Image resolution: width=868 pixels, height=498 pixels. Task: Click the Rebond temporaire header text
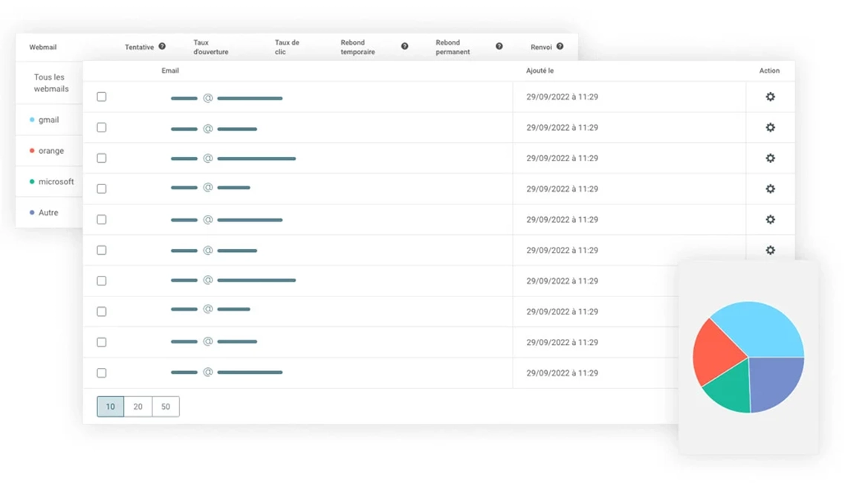tap(357, 47)
